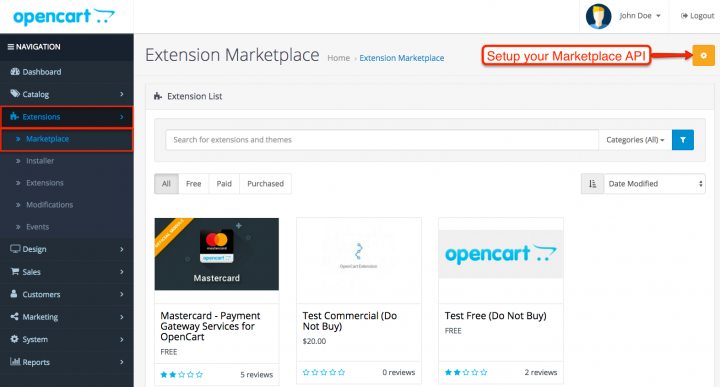
Task: Click the John Doe avatar picture
Action: [x=598, y=16]
